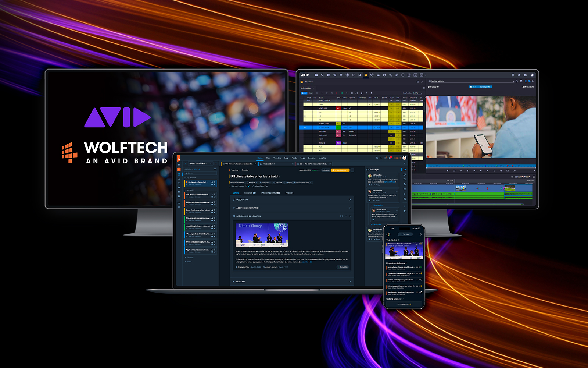Image resolution: width=588 pixels, height=368 pixels.
Task: Tap the profile avatar on the phone
Action: pos(388,234)
